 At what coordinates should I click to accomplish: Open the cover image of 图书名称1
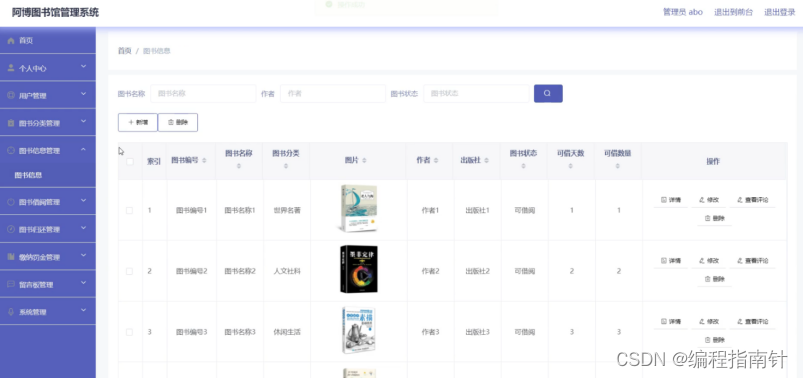[x=358, y=208]
